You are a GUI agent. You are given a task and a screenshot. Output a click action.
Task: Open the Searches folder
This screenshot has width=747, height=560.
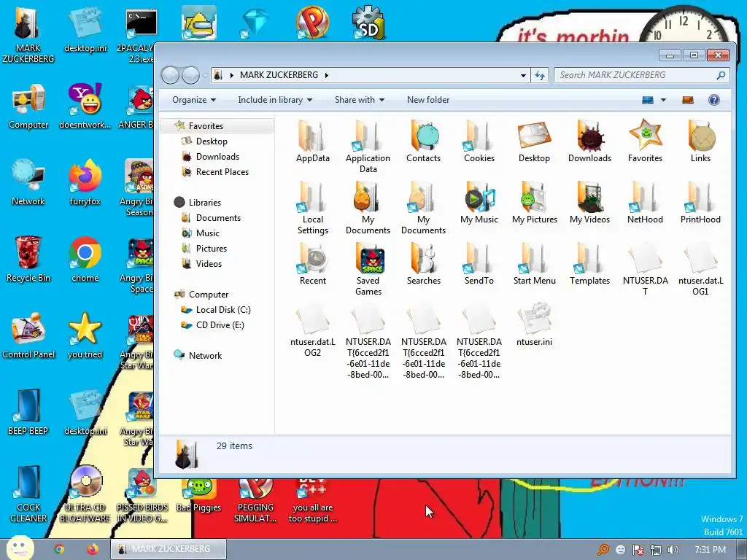pos(424,264)
